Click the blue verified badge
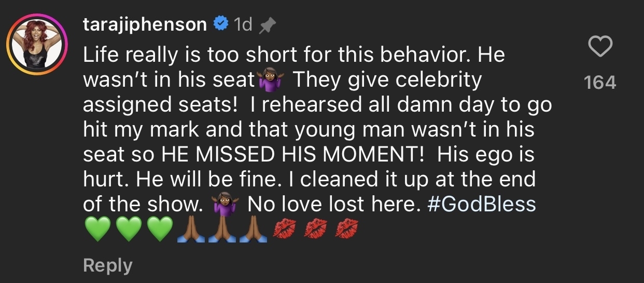 tap(221, 24)
